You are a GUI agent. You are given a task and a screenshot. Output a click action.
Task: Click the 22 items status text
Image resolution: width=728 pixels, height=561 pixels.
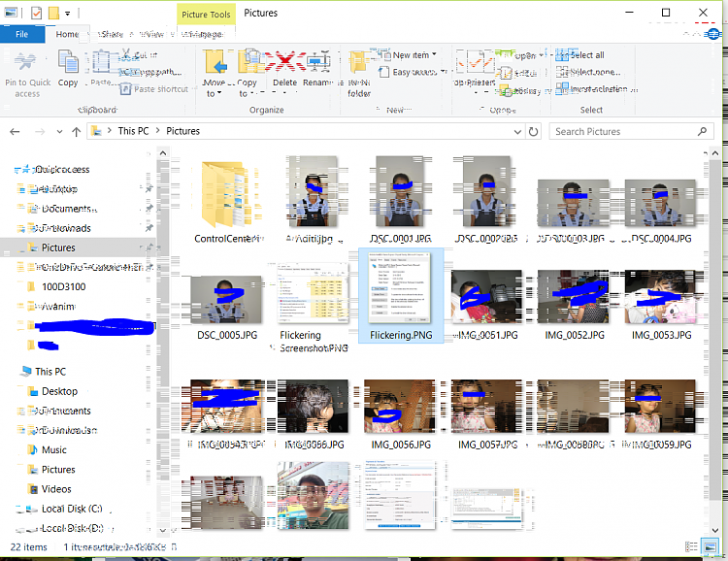pos(29,547)
